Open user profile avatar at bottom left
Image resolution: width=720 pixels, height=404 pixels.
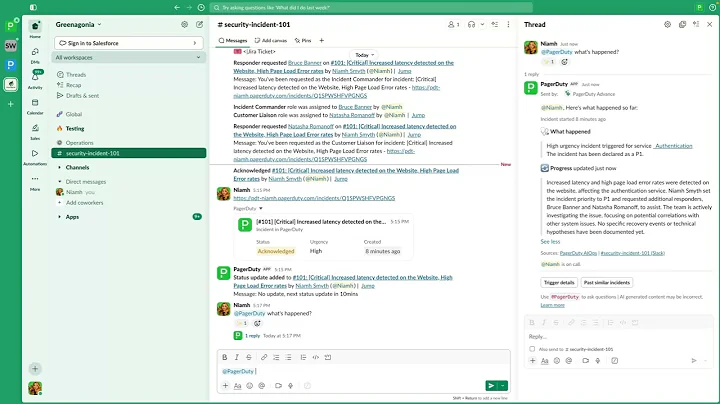click(35, 388)
